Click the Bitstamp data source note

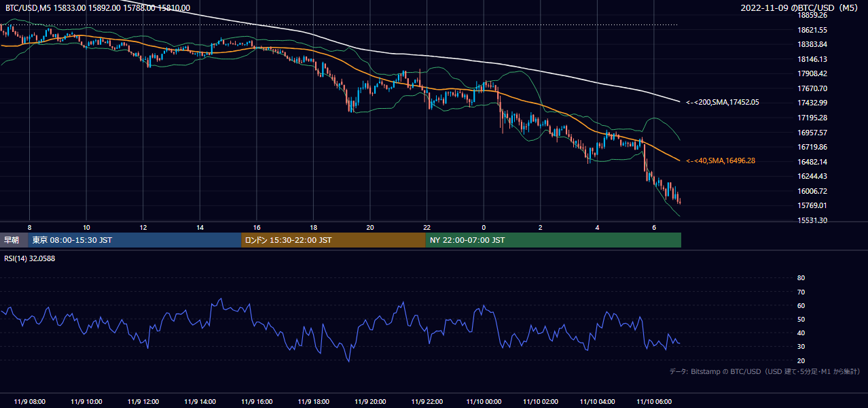point(765,371)
